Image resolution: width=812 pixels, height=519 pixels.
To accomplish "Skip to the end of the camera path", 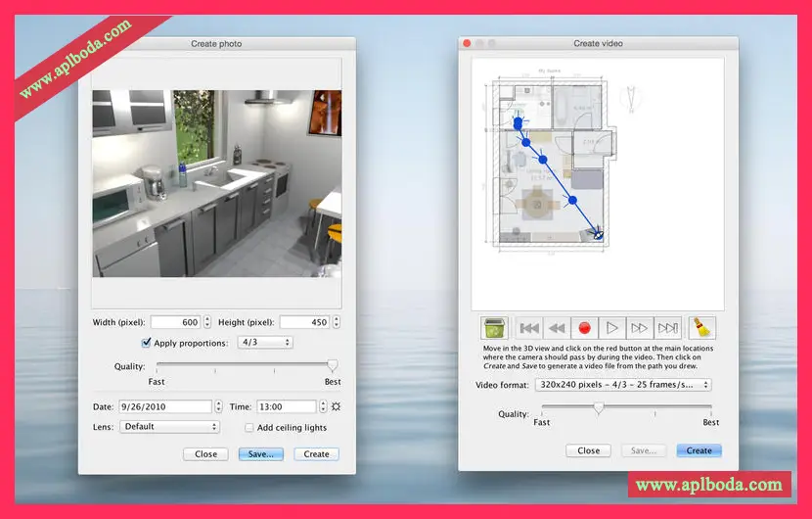I will (x=667, y=328).
